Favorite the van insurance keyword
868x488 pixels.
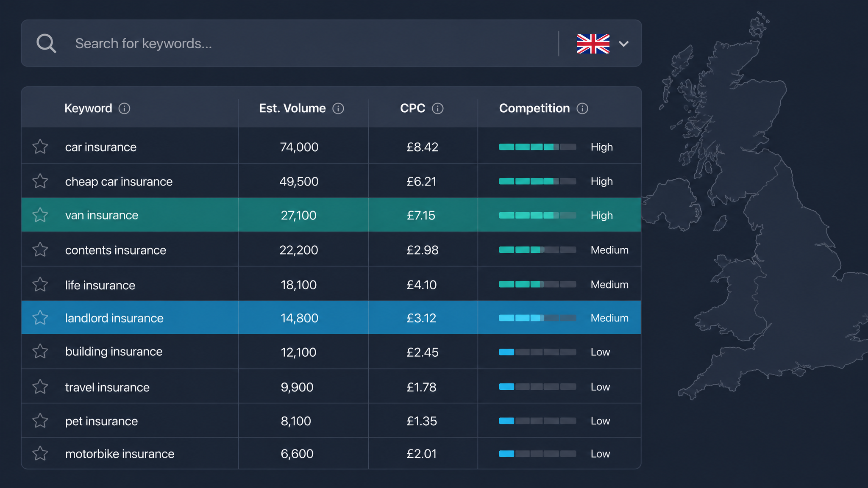click(x=40, y=215)
